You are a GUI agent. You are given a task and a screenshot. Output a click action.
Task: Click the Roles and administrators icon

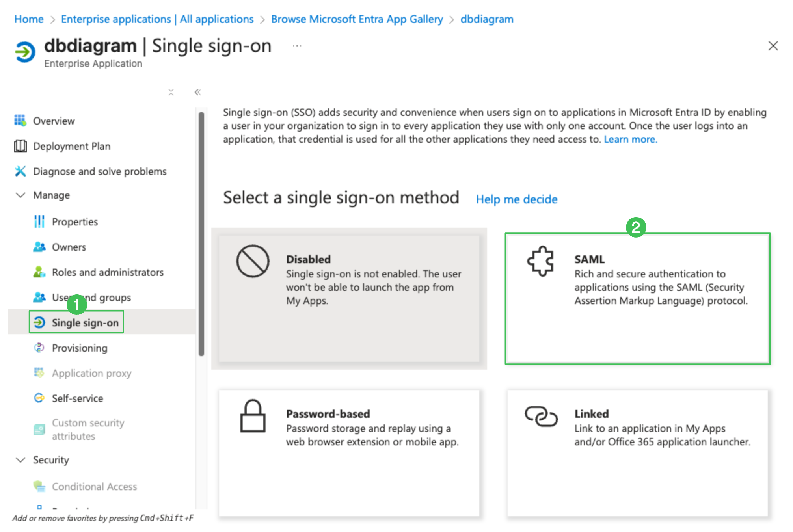click(39, 272)
